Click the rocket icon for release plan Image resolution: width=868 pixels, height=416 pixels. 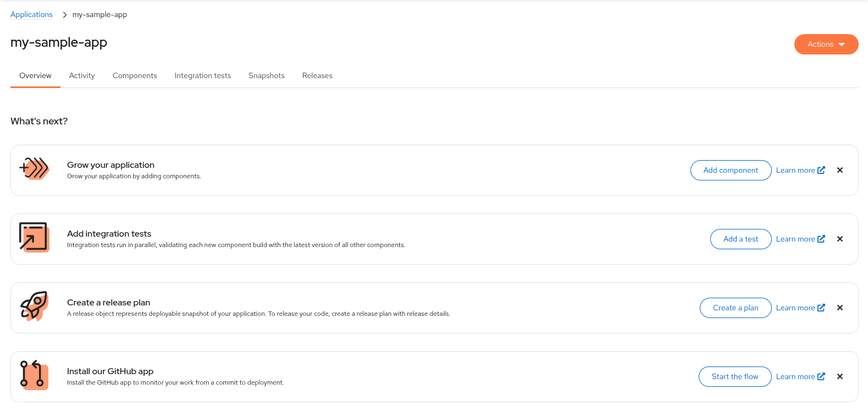(x=34, y=306)
